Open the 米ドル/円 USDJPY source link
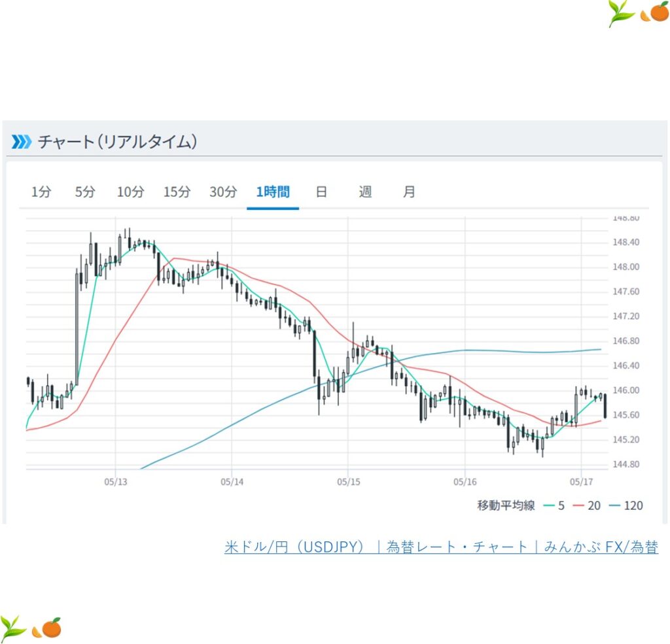Image resolution: width=670 pixels, height=644 pixels. coord(441,547)
